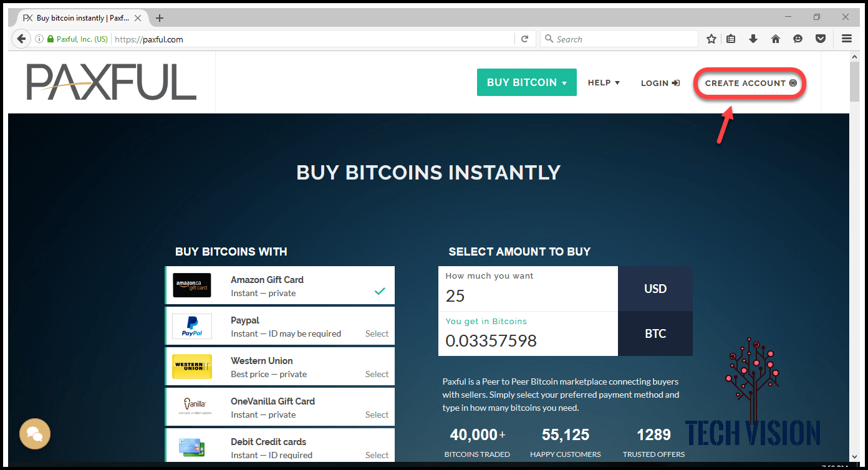Click the USD currency button
Image resolution: width=868 pixels, height=470 pixels.
click(655, 289)
